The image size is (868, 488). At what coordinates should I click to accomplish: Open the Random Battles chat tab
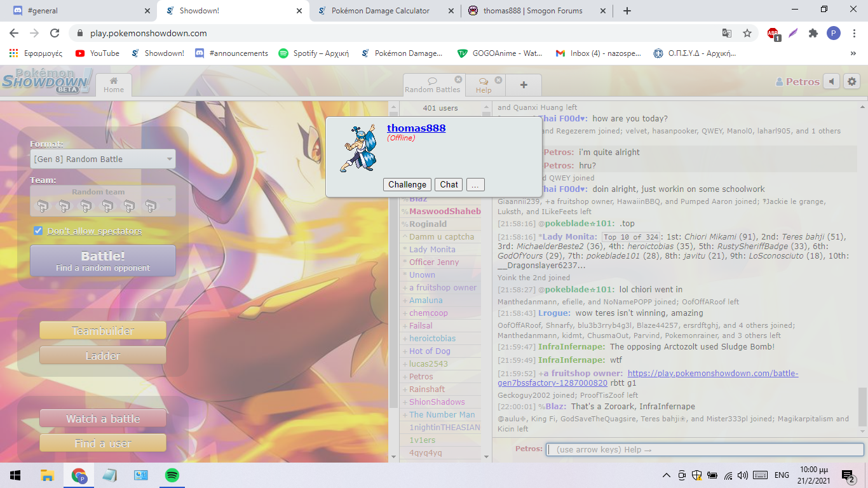point(432,85)
